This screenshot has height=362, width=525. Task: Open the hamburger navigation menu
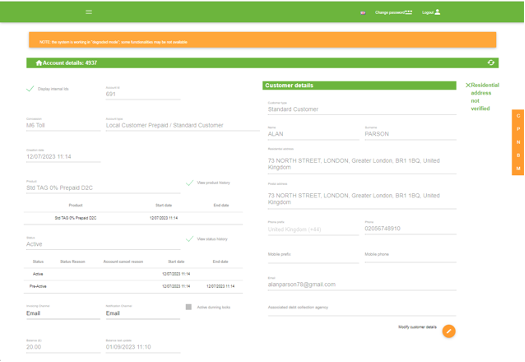pyautogui.click(x=89, y=12)
